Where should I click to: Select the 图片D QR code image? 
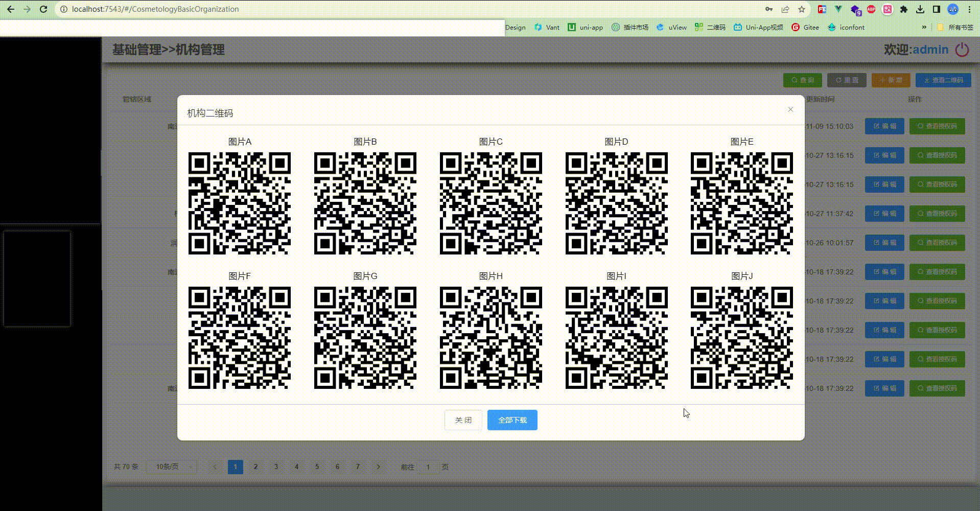point(617,203)
